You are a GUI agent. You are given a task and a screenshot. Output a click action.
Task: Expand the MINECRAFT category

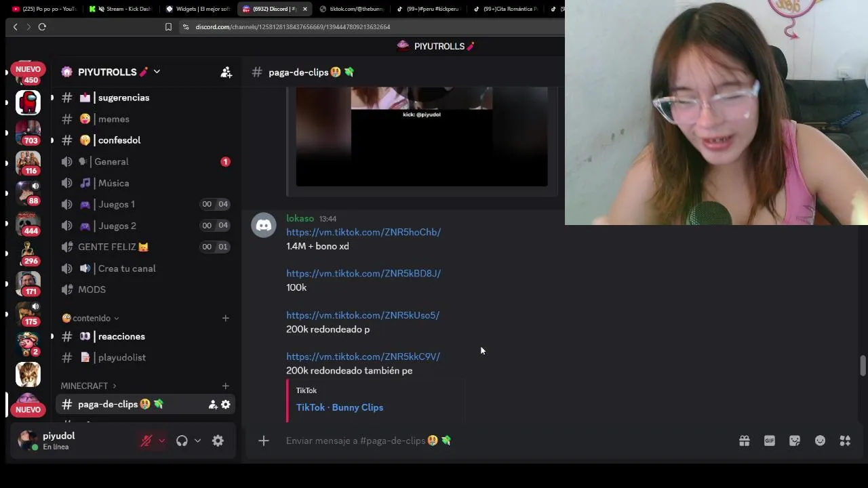click(x=88, y=386)
